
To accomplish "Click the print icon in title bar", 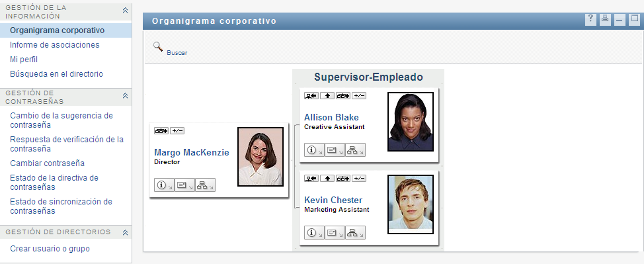I will [604, 19].
